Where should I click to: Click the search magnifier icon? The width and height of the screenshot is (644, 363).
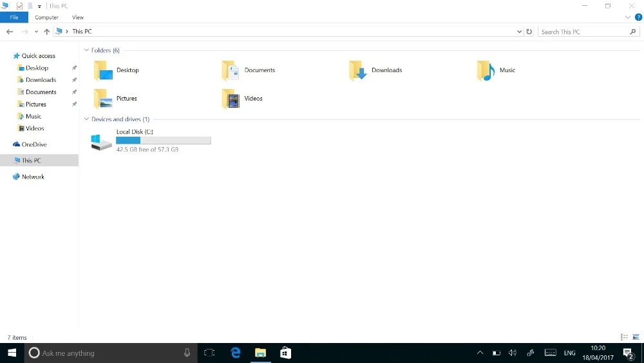[632, 32]
